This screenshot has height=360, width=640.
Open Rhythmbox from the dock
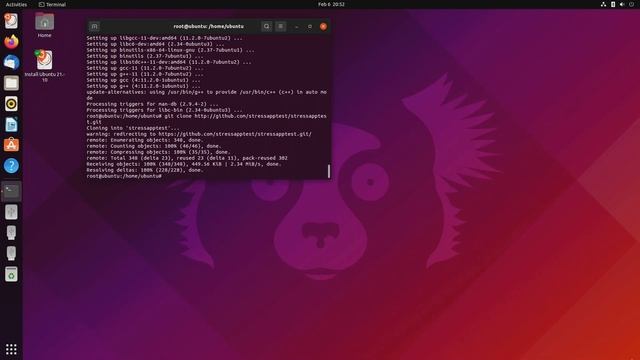[x=11, y=104]
